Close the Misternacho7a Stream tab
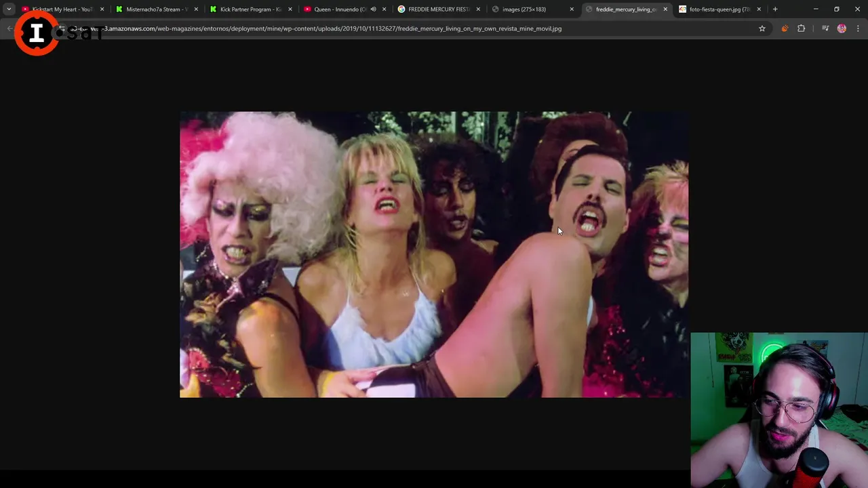This screenshot has height=488, width=868. pyautogui.click(x=196, y=9)
